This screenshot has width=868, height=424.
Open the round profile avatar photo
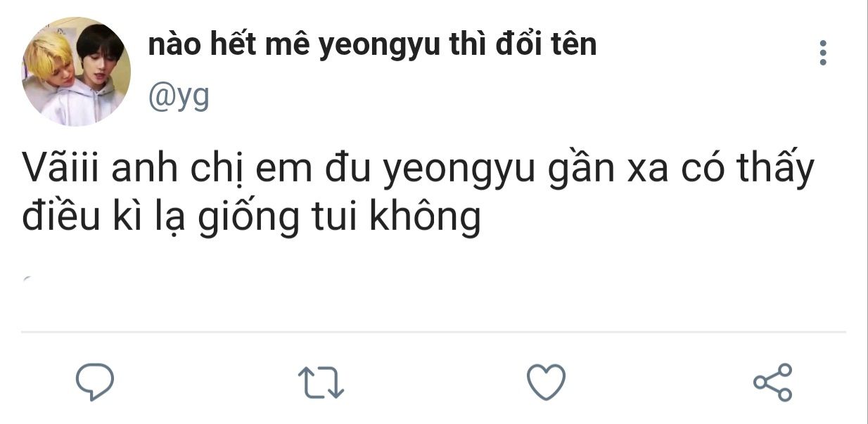pos(76,72)
